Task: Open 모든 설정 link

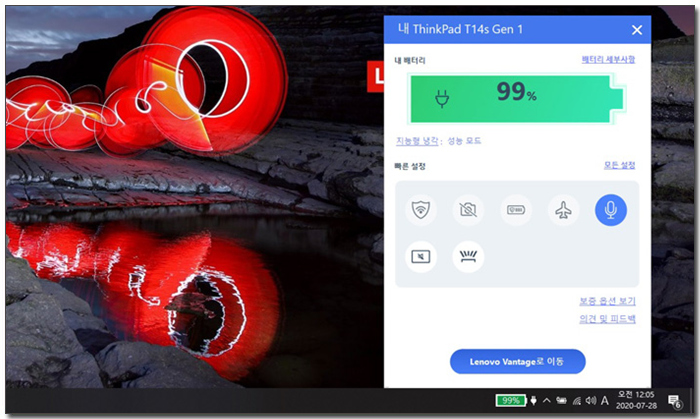Action: tap(619, 165)
